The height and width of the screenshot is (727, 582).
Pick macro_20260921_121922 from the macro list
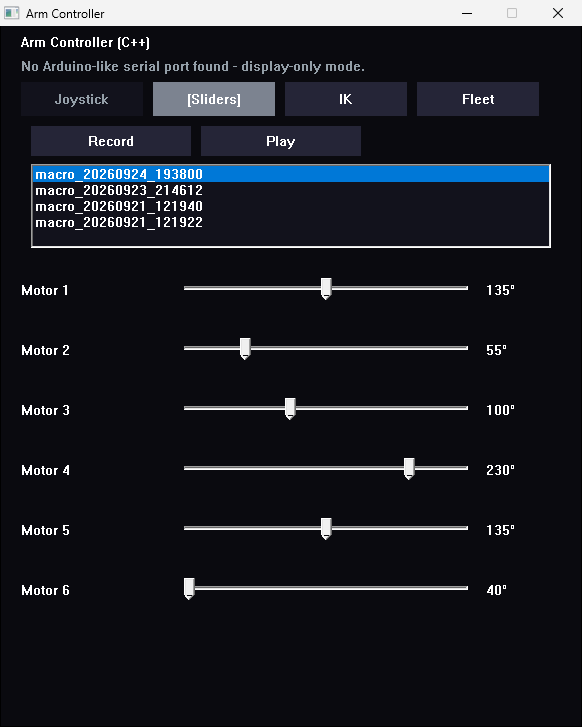(x=291, y=223)
